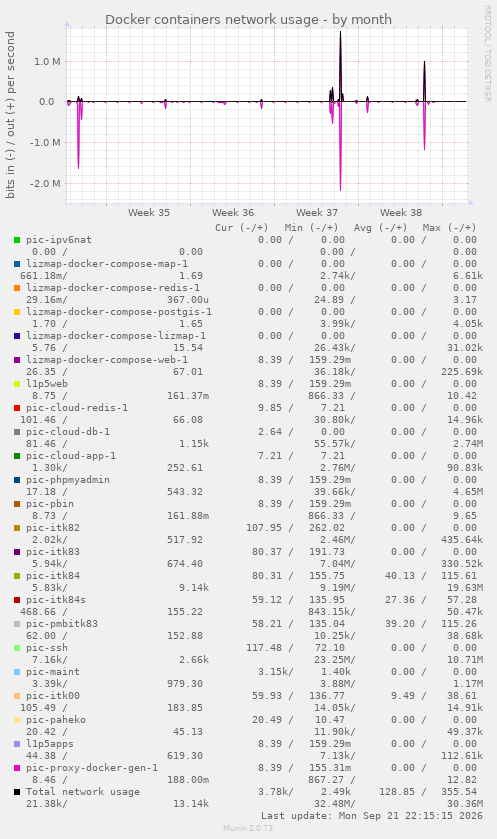The image size is (497, 839).
Task: Click the 'lizmap-docker-compose-web-1' legend label
Action: coord(107,360)
